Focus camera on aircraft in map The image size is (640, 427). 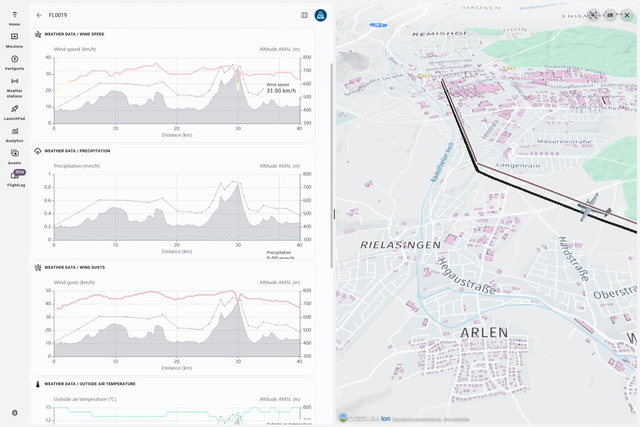coord(593,15)
